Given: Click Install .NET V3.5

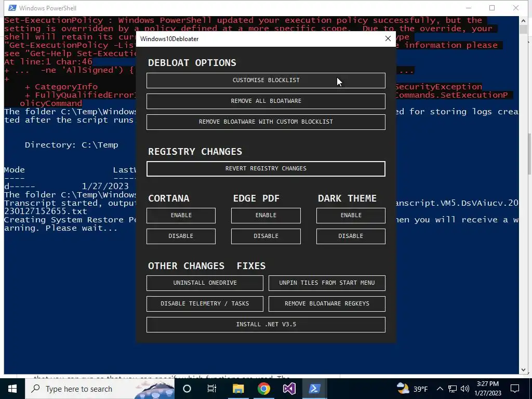Looking at the screenshot, I should 265,325.
